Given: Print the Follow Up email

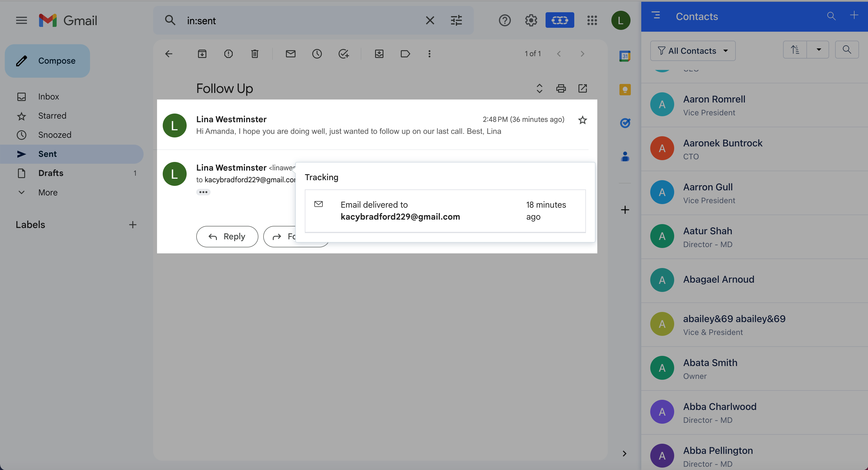Looking at the screenshot, I should 561,88.
